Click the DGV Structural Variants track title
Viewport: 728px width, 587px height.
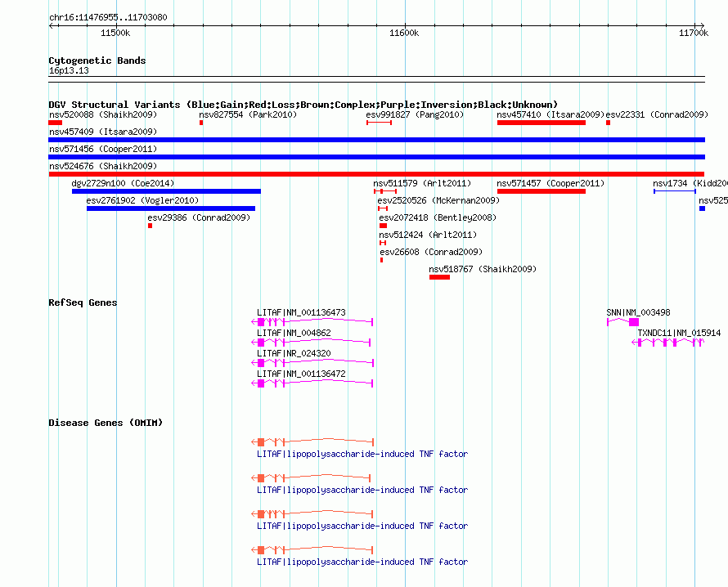pyautogui.click(x=303, y=105)
